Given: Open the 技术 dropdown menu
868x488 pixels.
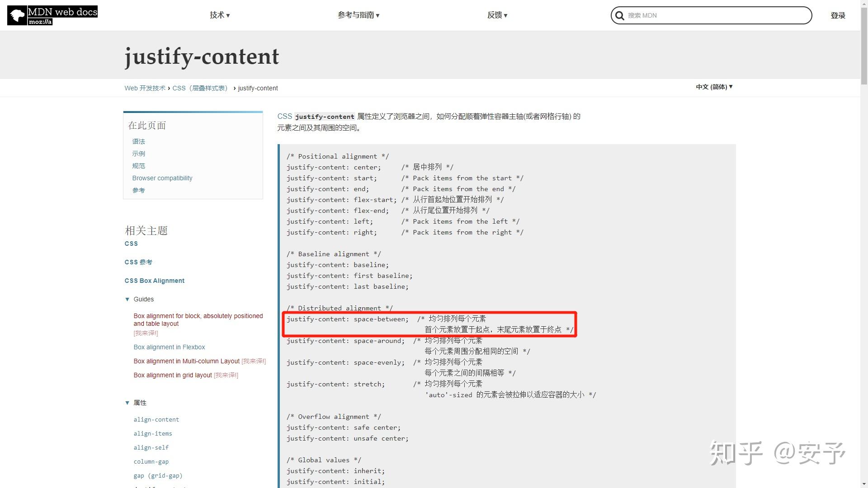Looking at the screenshot, I should pyautogui.click(x=220, y=15).
